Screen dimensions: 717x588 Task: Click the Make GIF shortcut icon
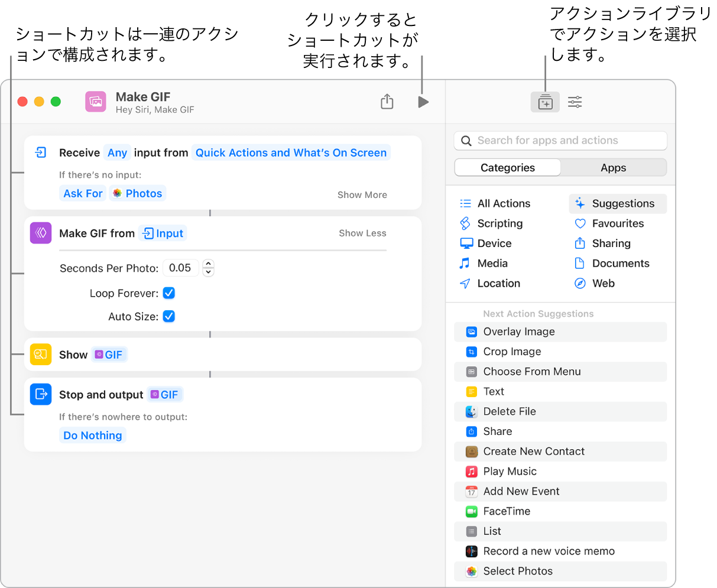(96, 102)
